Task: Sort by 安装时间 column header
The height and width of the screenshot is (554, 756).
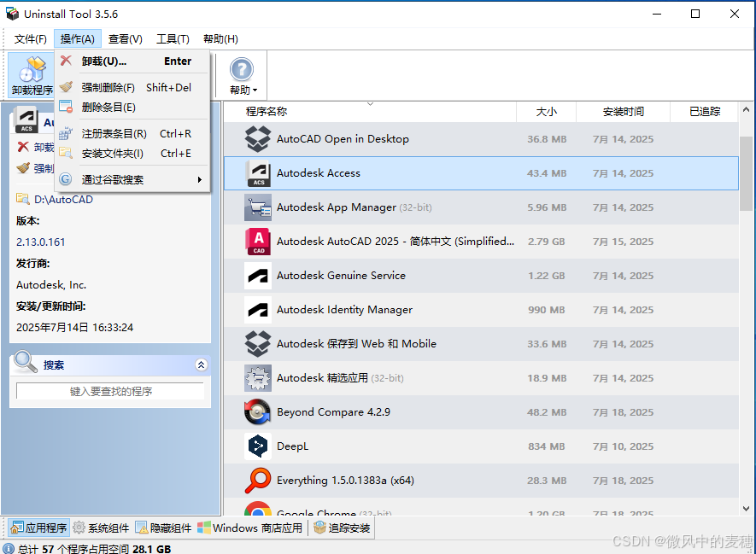Action: click(623, 112)
